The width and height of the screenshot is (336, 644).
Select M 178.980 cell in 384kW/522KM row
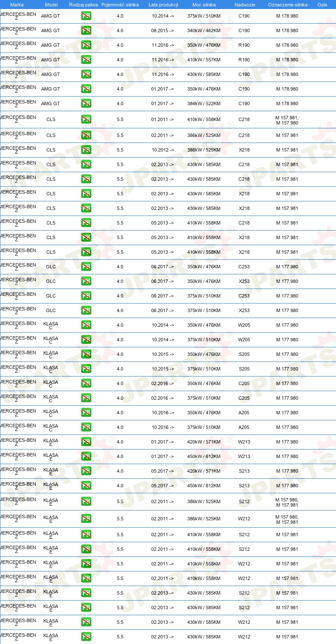287,103
